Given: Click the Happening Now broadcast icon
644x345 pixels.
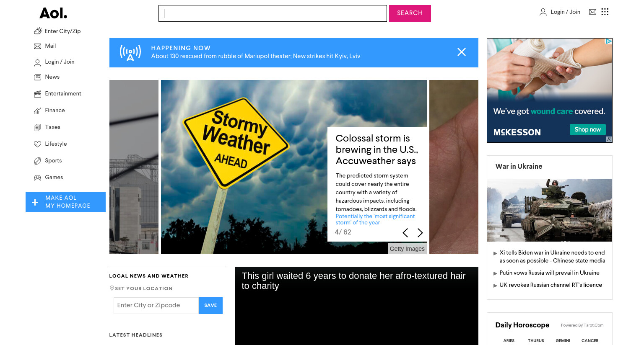Looking at the screenshot, I should pyautogui.click(x=130, y=53).
